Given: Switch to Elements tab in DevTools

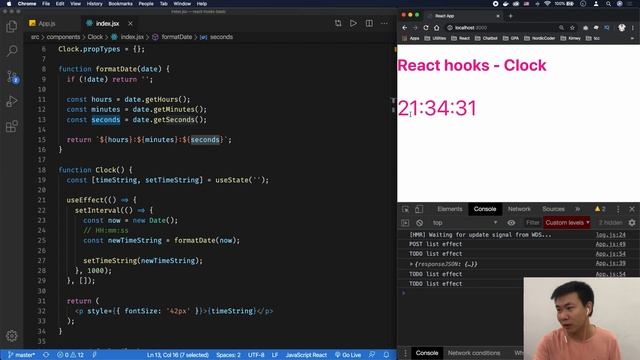Looking at the screenshot, I should coord(450,209).
